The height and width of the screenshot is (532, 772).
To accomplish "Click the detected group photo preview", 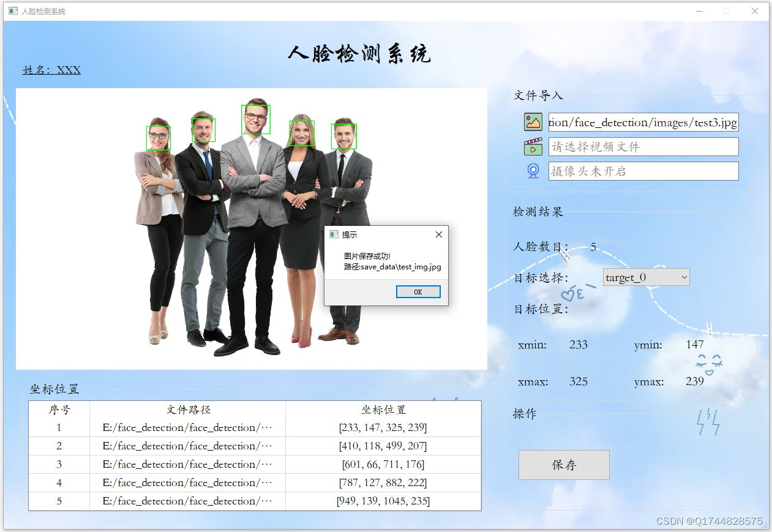I will point(252,229).
